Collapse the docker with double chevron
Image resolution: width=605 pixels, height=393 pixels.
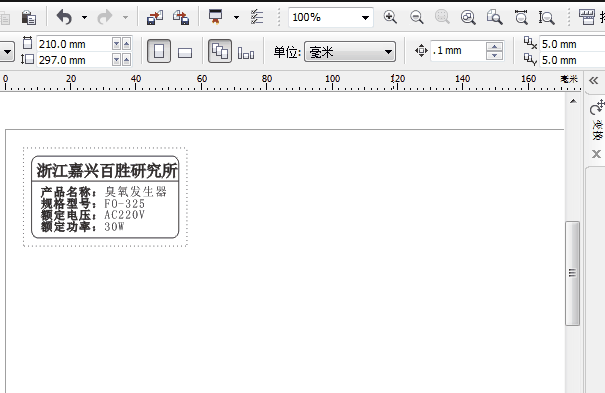pyautogui.click(x=594, y=81)
